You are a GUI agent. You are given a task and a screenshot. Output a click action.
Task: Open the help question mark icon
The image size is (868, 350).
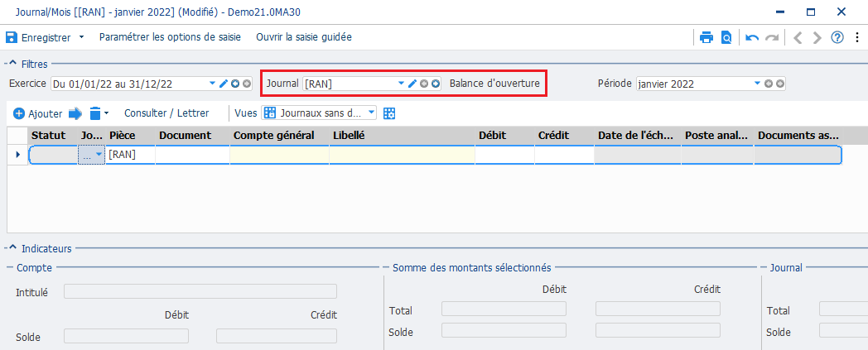837,37
